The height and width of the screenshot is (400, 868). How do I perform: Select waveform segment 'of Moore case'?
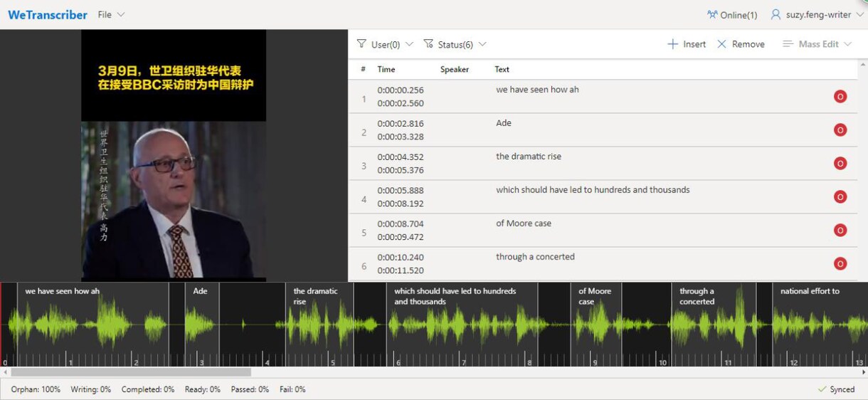click(x=596, y=325)
